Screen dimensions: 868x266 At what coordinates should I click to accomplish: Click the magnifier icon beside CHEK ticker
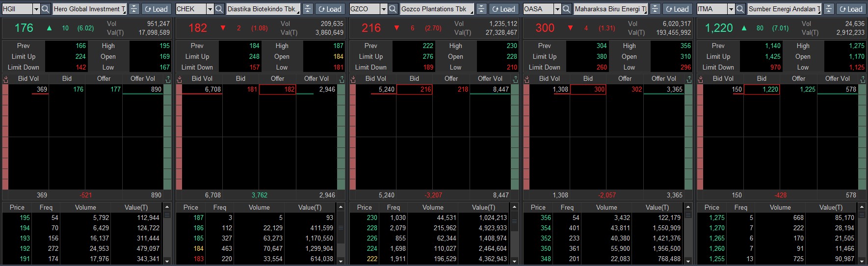click(219, 9)
